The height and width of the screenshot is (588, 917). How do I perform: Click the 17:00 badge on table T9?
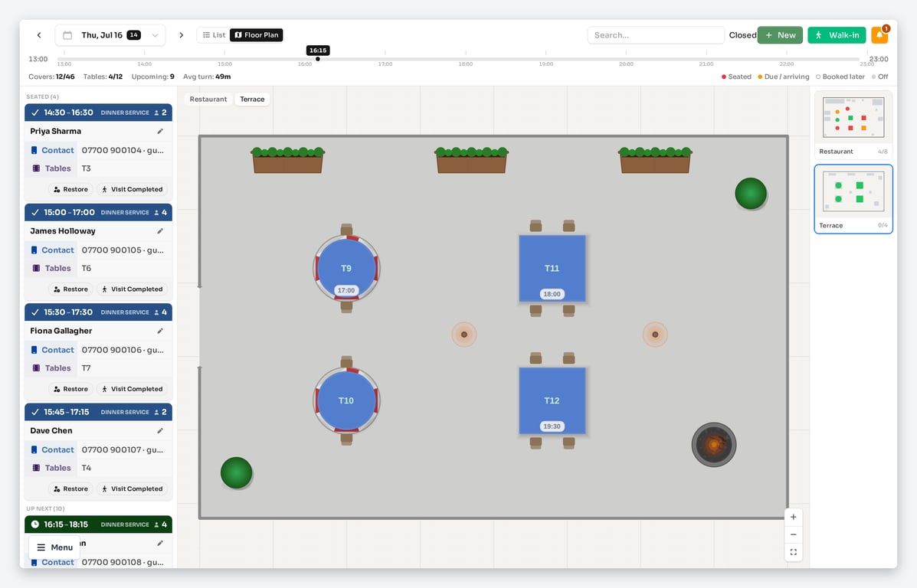(x=346, y=290)
